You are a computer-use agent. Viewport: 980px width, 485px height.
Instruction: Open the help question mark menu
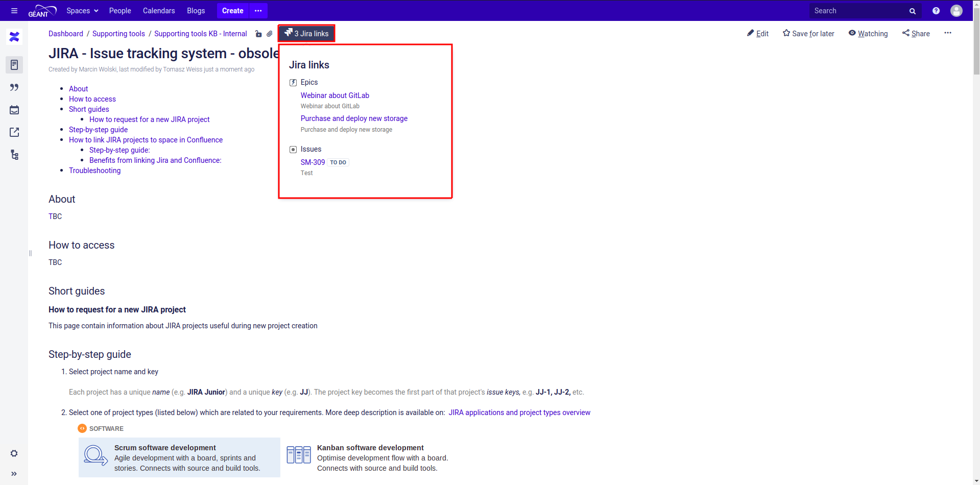tap(936, 11)
